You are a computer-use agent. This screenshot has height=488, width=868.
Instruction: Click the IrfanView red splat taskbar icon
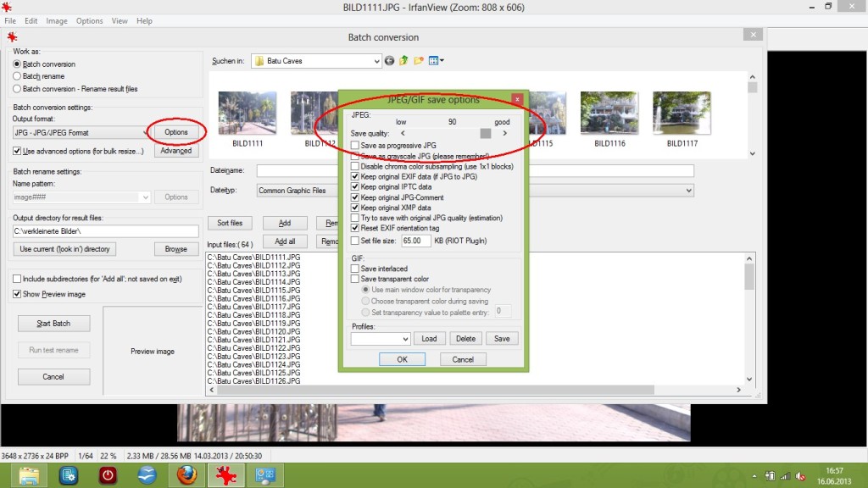[225, 475]
